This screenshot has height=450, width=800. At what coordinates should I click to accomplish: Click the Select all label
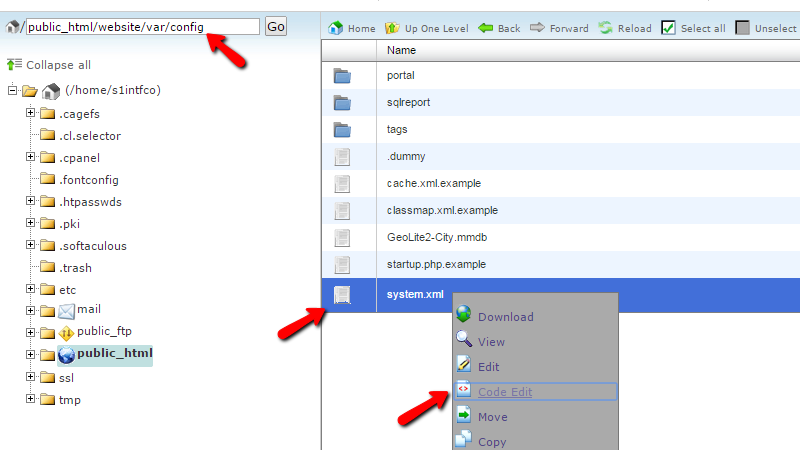click(703, 29)
